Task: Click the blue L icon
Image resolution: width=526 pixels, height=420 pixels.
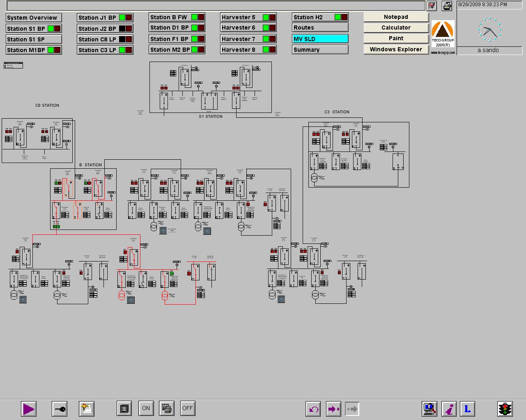Action: pos(467,409)
